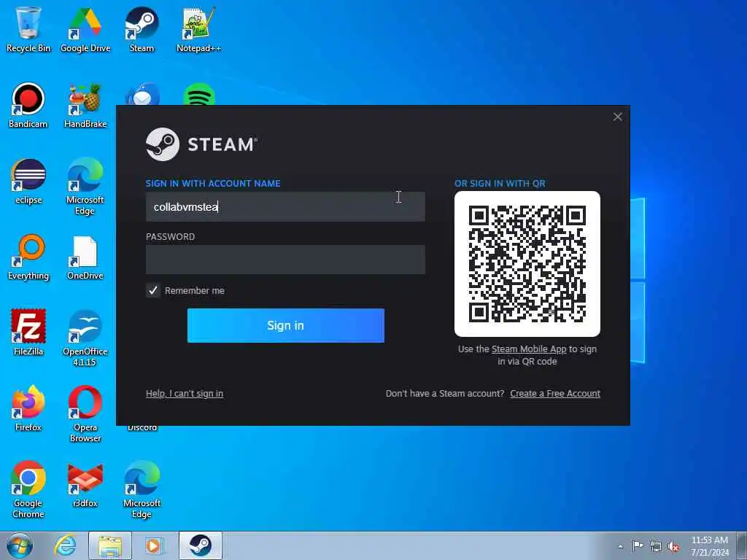Viewport: 747px width, 560px height.
Task: Select the OpenOffice 4.1.15 desktop icon
Action: pyautogui.click(x=85, y=337)
